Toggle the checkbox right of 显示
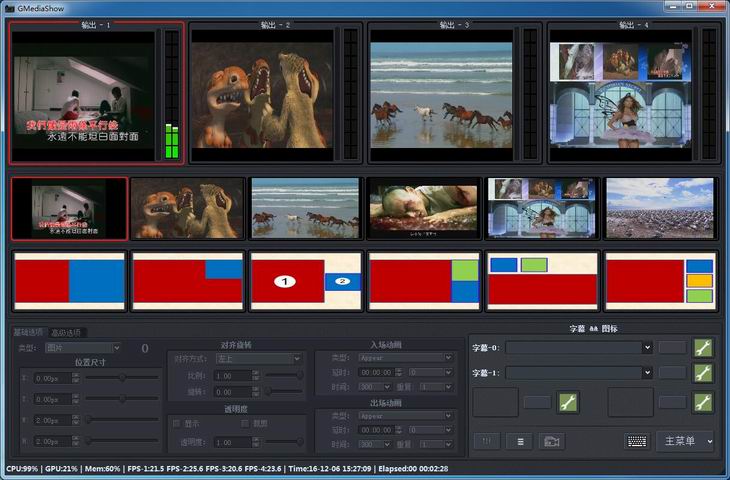This screenshot has height=480, width=730. point(245,423)
